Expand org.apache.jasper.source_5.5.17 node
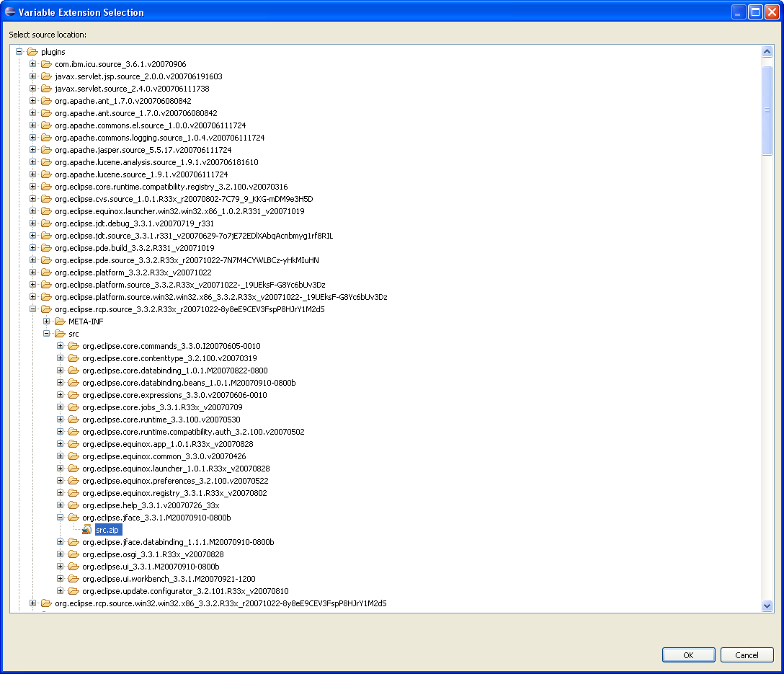The width and height of the screenshot is (784, 674). pyautogui.click(x=32, y=149)
